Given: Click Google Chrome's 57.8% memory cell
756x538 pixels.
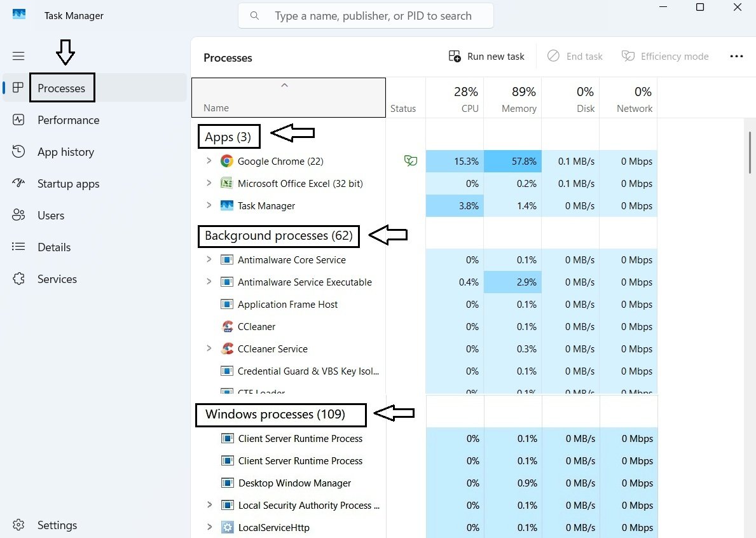Looking at the screenshot, I should coord(512,161).
